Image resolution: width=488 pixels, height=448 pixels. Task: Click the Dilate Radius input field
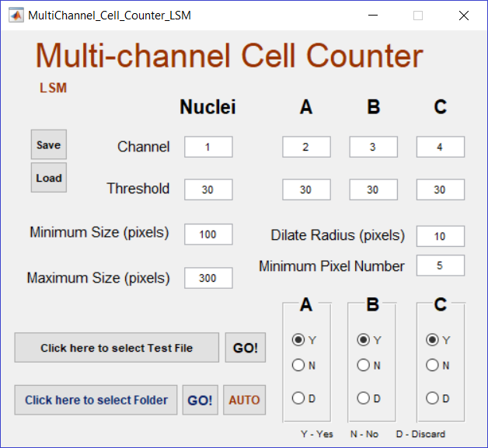click(440, 236)
